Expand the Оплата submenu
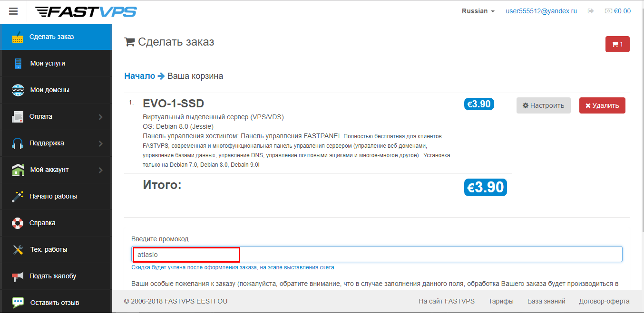This screenshot has width=644, height=313. tap(101, 117)
